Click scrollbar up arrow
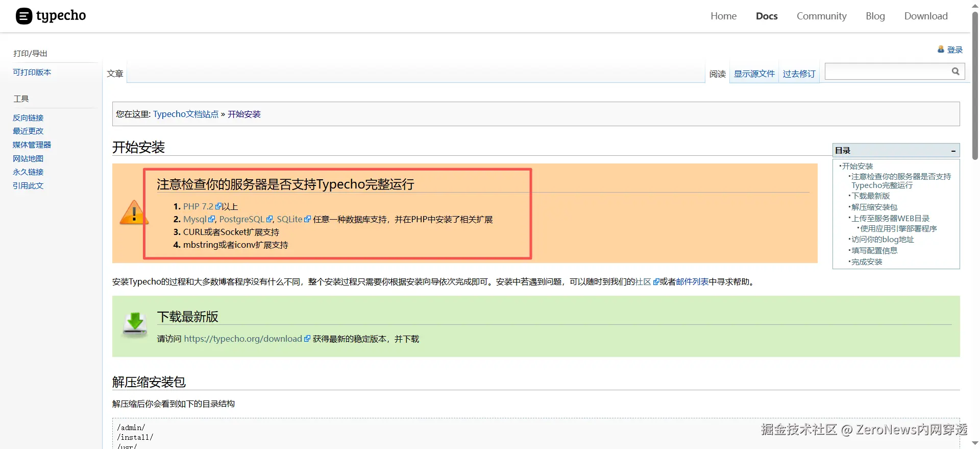Image resolution: width=980 pixels, height=449 pixels. (x=975, y=5)
